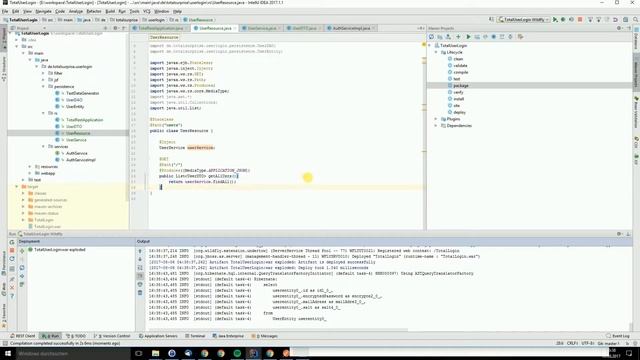Run the TotalUserLogin Wildfly configuration
The height and width of the screenshot is (360, 640).
[x=555, y=20]
